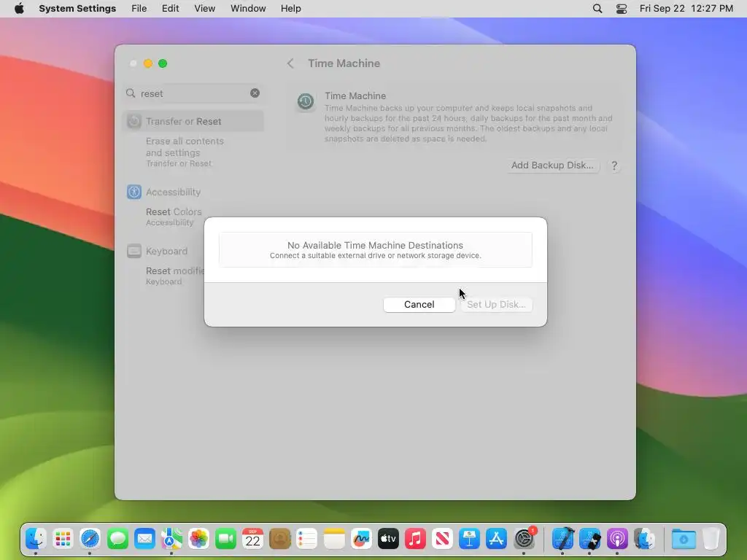747x560 pixels.
Task: Open the Contacts app in Dock
Action: 279,539
